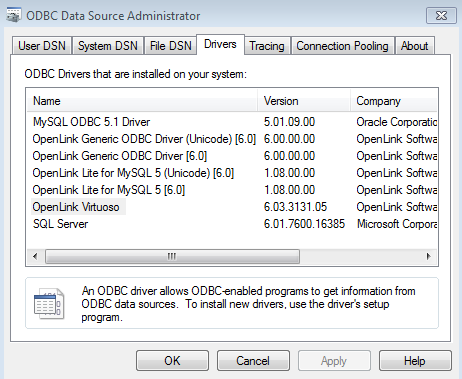This screenshot has height=379, width=462.
Task: Select the File DSN tab
Action: click(171, 46)
